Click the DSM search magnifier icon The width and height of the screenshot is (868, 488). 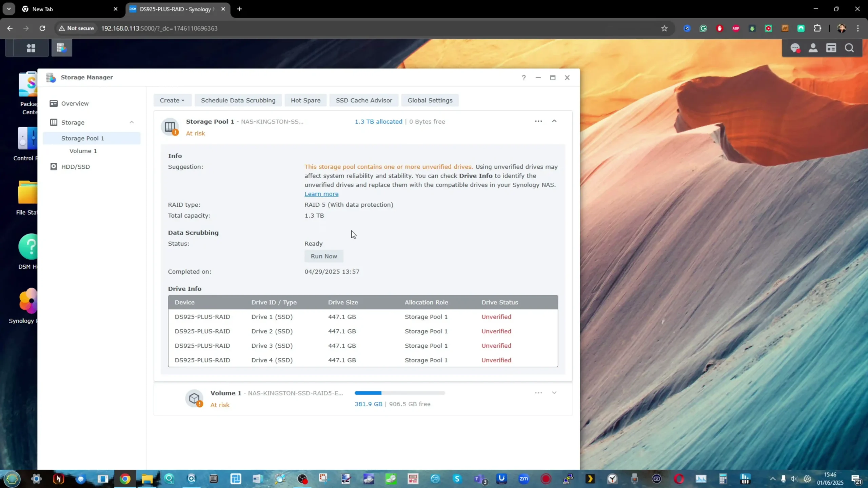849,48
